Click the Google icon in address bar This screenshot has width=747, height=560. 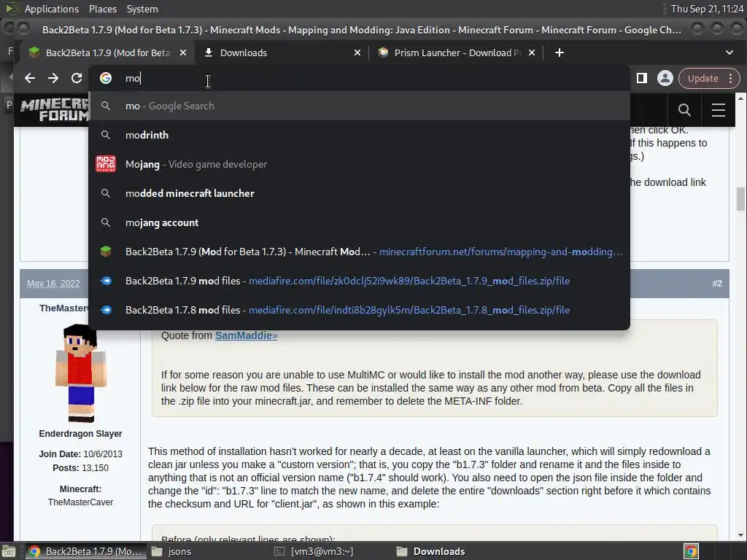[106, 78]
